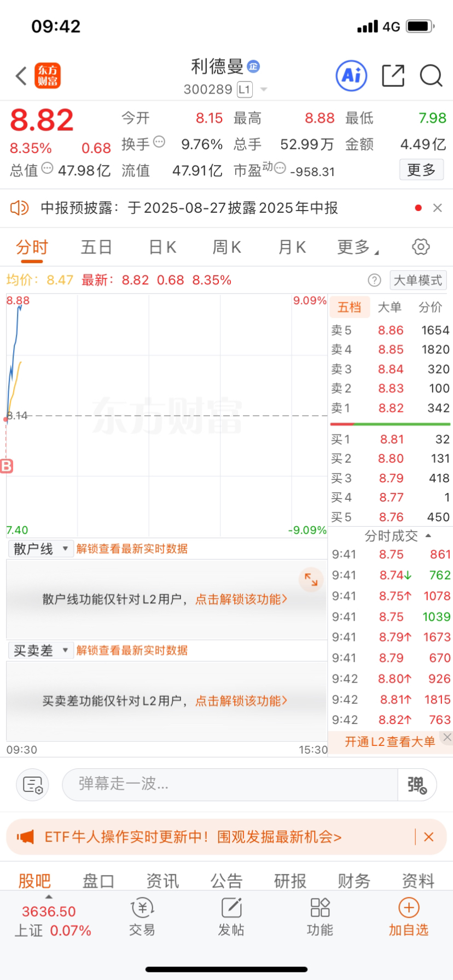The width and height of the screenshot is (453, 980).
Task: Close the ETF牛人 promotion banner
Action: point(429,837)
